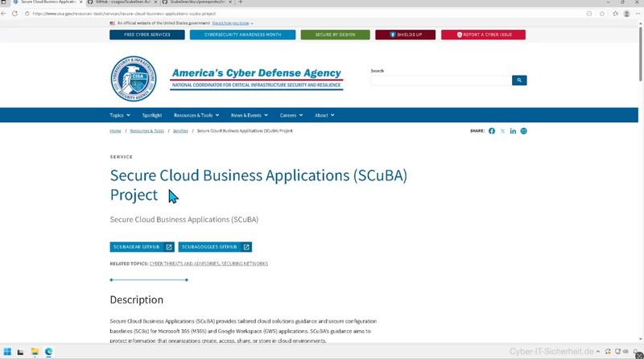The image size is (644, 359).
Task: Open the reader view icon in address bar
Action: [589, 14]
